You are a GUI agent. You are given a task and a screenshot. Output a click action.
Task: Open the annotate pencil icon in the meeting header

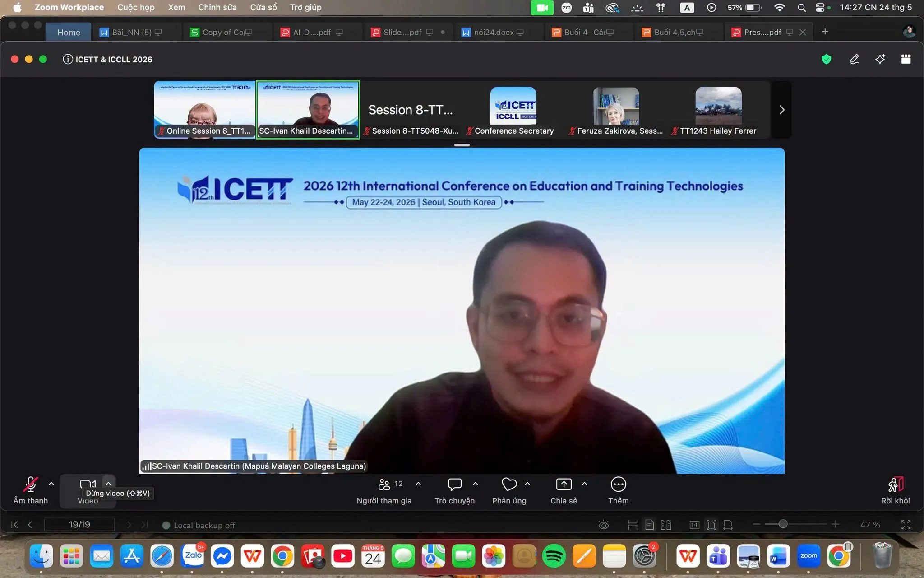click(854, 59)
